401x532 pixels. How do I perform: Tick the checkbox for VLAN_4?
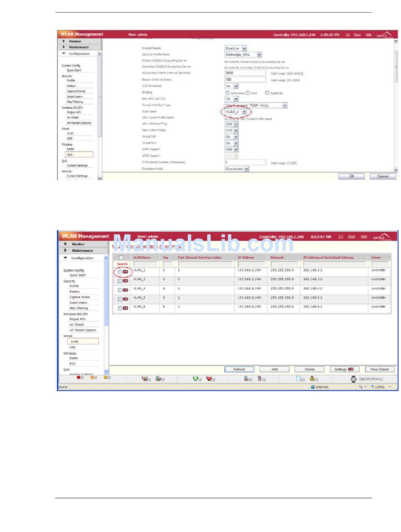click(120, 290)
